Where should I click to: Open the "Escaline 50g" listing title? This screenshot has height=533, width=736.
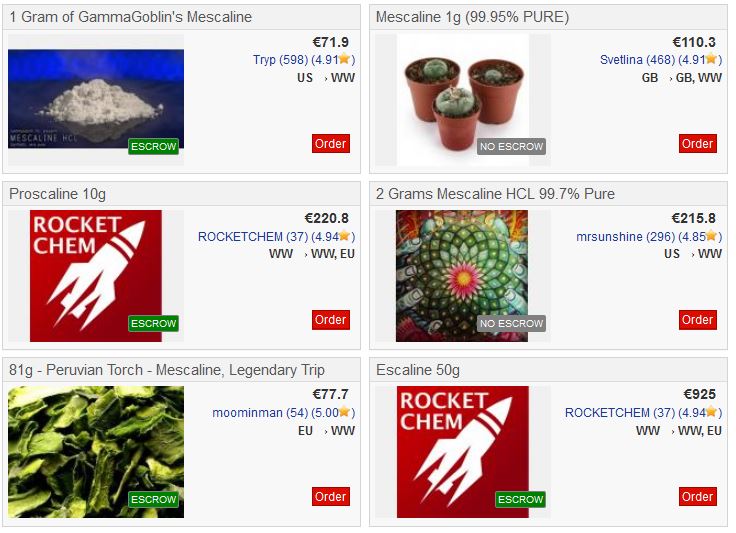click(418, 370)
